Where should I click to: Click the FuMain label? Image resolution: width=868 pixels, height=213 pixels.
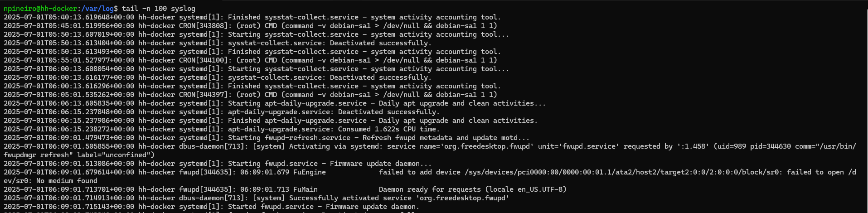point(305,189)
